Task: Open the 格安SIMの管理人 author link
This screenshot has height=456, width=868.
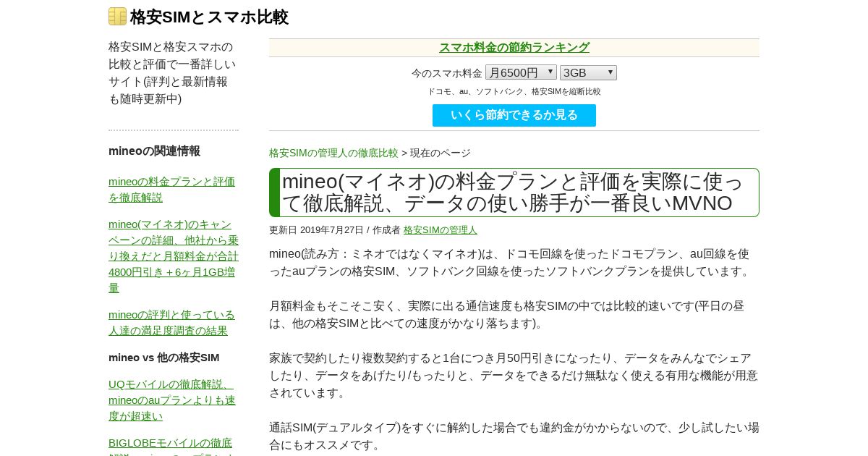Action: (x=441, y=229)
